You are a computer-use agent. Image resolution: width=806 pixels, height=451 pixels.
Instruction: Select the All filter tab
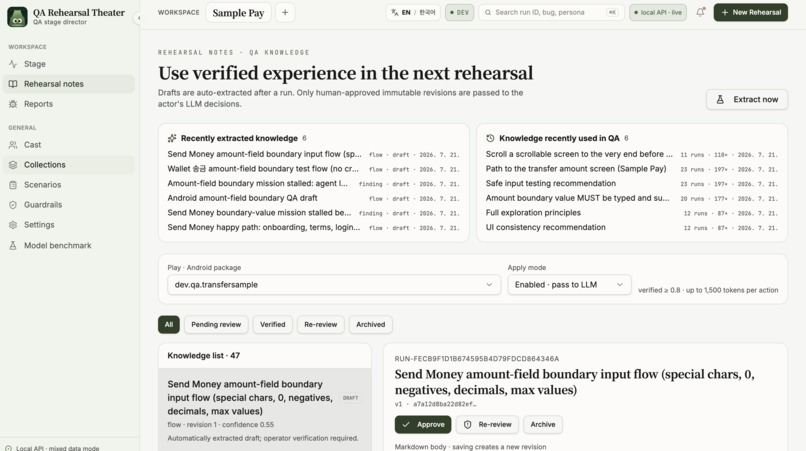pyautogui.click(x=169, y=324)
